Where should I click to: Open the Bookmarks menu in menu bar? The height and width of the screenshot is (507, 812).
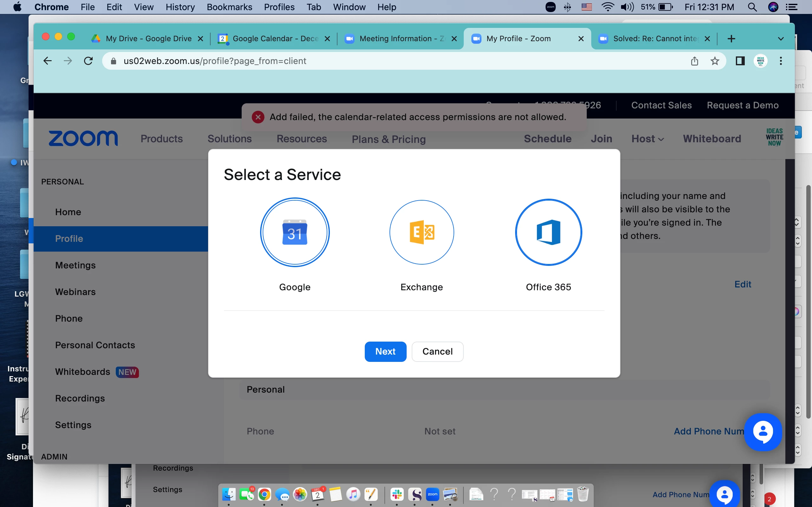coord(229,7)
